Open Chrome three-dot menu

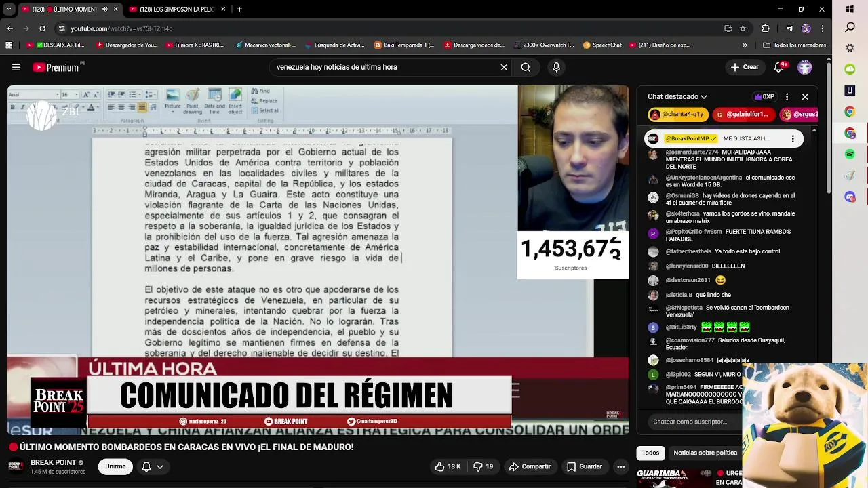tap(823, 28)
